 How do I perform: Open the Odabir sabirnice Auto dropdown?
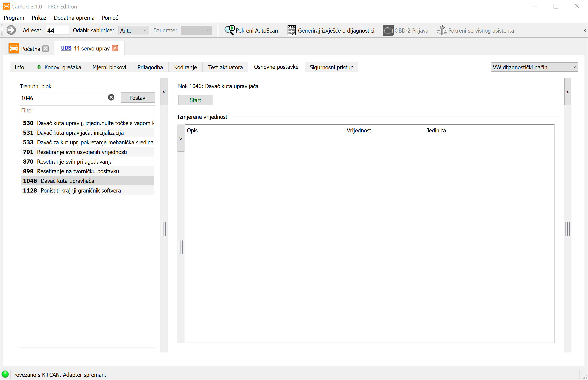(x=134, y=30)
